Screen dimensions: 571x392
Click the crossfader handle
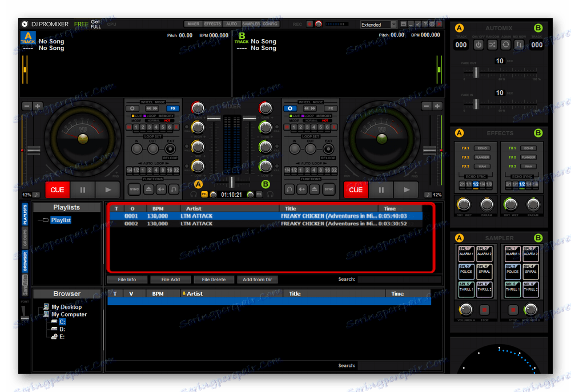231,181
